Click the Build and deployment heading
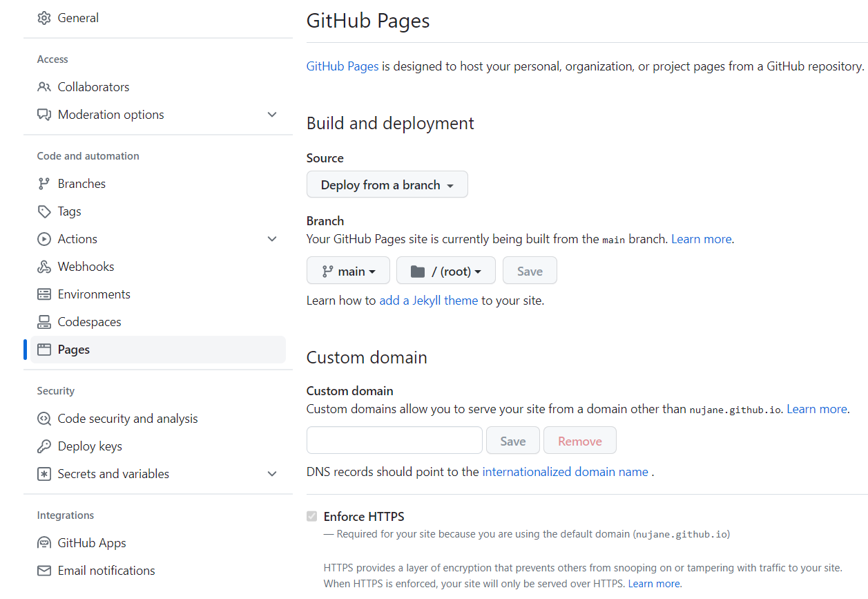The image size is (868, 599). pyautogui.click(x=390, y=124)
